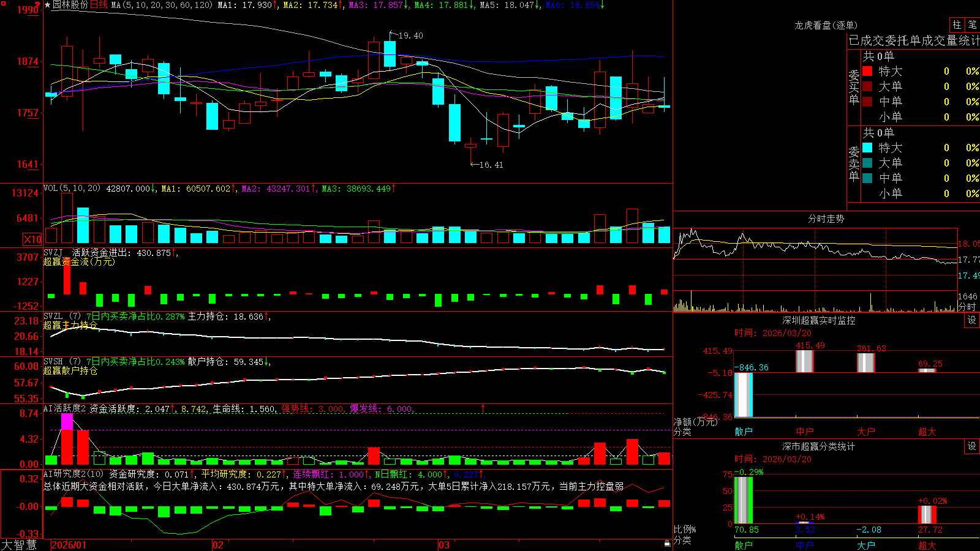
Task: Click the dark red 大单 buy-order swatch
Action: point(867,86)
